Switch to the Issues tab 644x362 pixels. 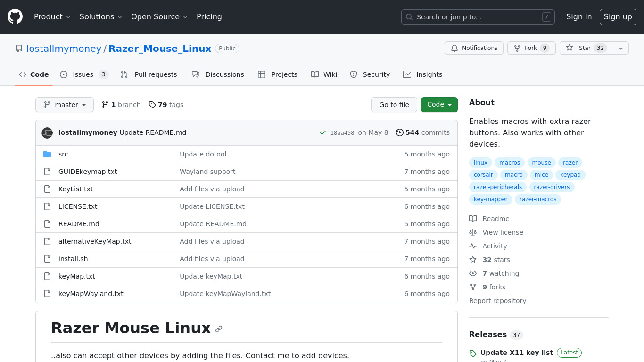(x=84, y=74)
